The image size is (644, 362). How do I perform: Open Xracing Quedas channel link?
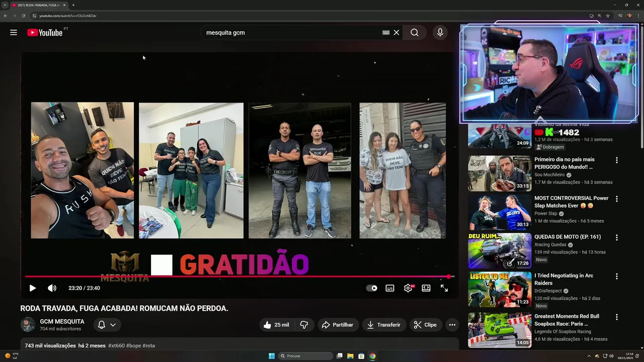click(x=550, y=245)
